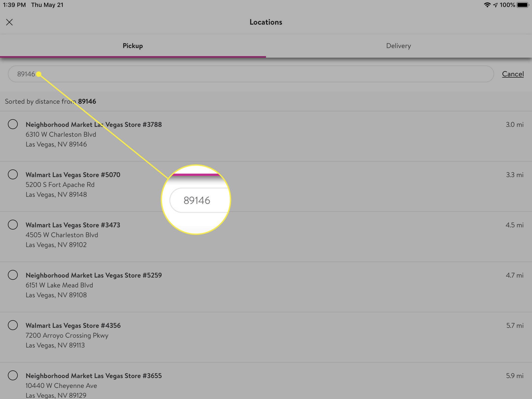
Task: Switch to the Pickup tab
Action: tap(133, 46)
